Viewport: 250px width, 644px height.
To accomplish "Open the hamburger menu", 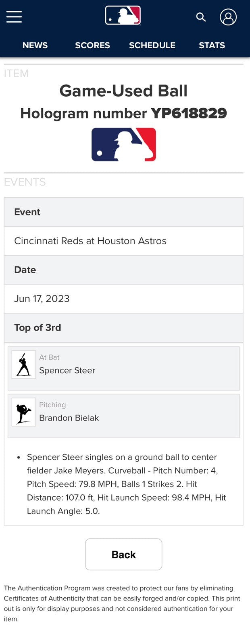I will (x=14, y=17).
